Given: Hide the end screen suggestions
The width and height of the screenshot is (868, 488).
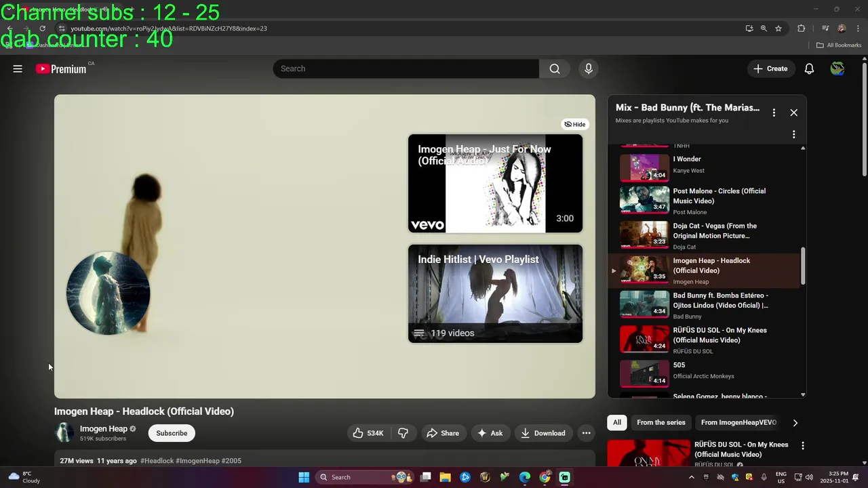Looking at the screenshot, I should tap(575, 124).
